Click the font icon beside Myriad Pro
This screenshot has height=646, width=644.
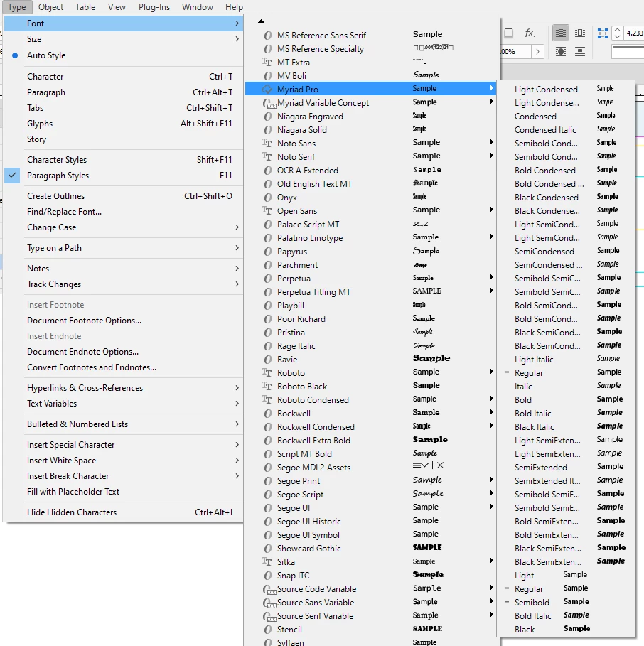267,89
